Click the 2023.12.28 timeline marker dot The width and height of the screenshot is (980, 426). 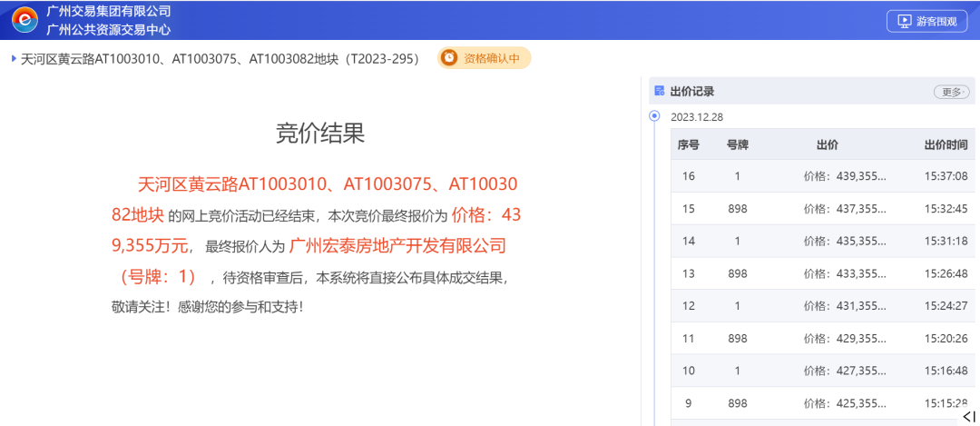pyautogui.click(x=654, y=115)
